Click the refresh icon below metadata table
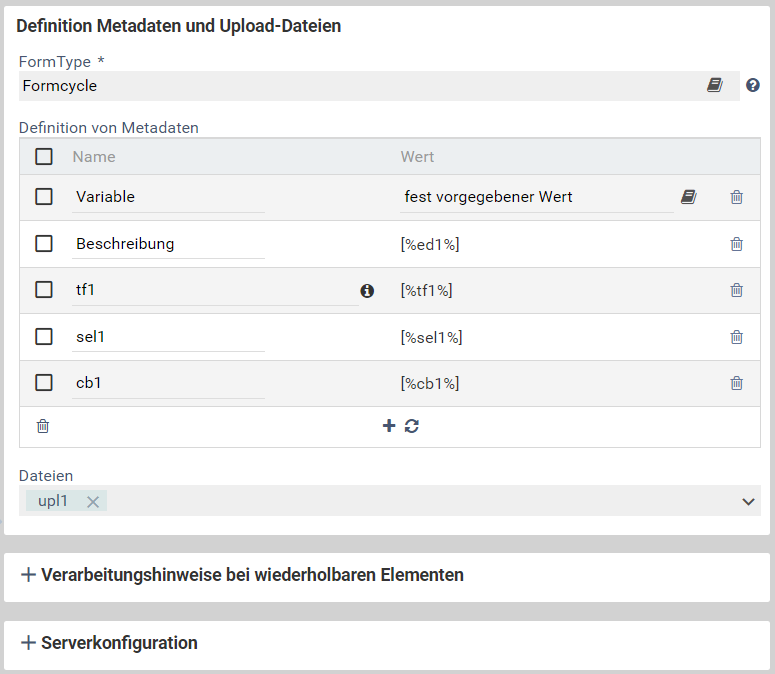The width and height of the screenshot is (775, 674). coord(412,426)
